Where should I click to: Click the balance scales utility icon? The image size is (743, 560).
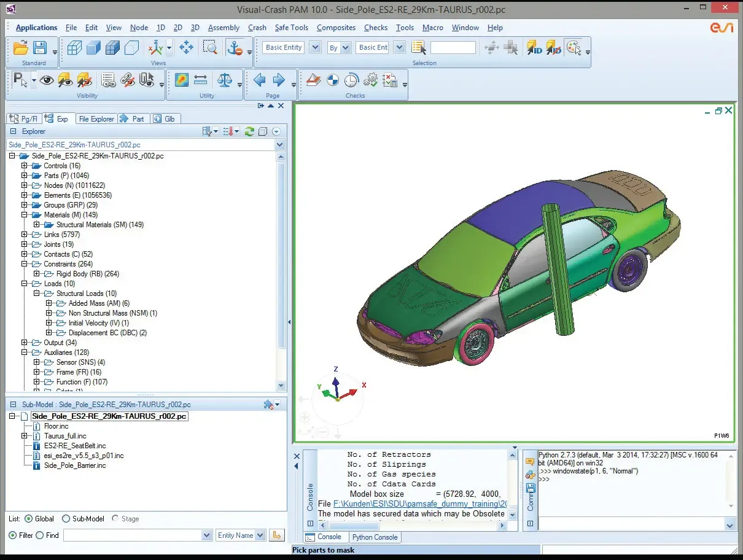coord(225,80)
